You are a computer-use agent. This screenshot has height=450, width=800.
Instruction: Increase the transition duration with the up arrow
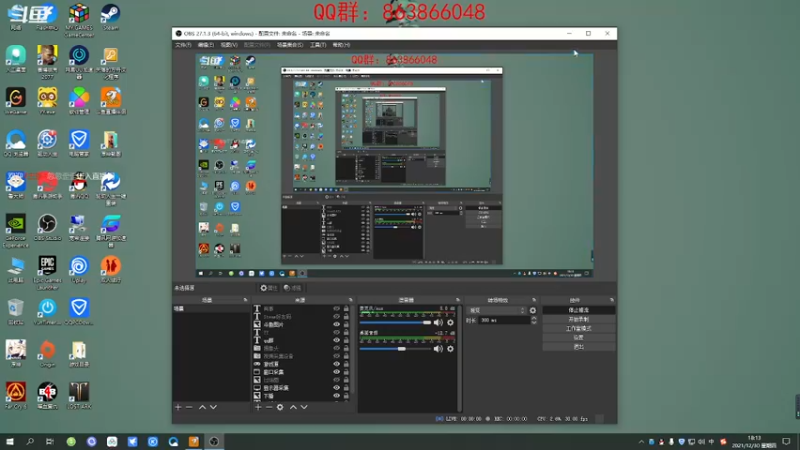click(x=534, y=318)
